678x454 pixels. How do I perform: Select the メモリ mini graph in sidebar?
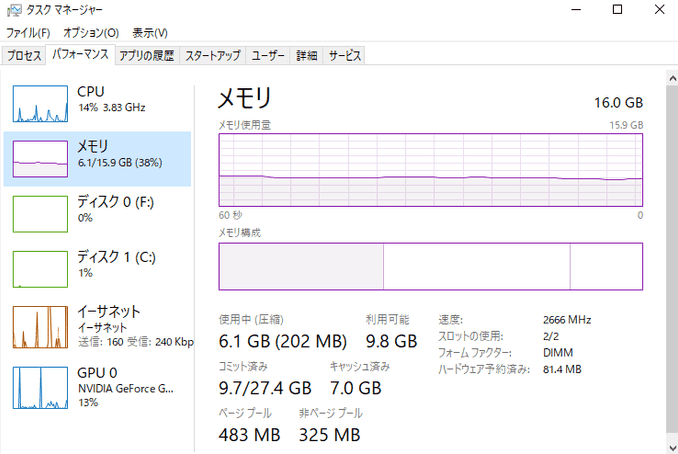[40, 159]
